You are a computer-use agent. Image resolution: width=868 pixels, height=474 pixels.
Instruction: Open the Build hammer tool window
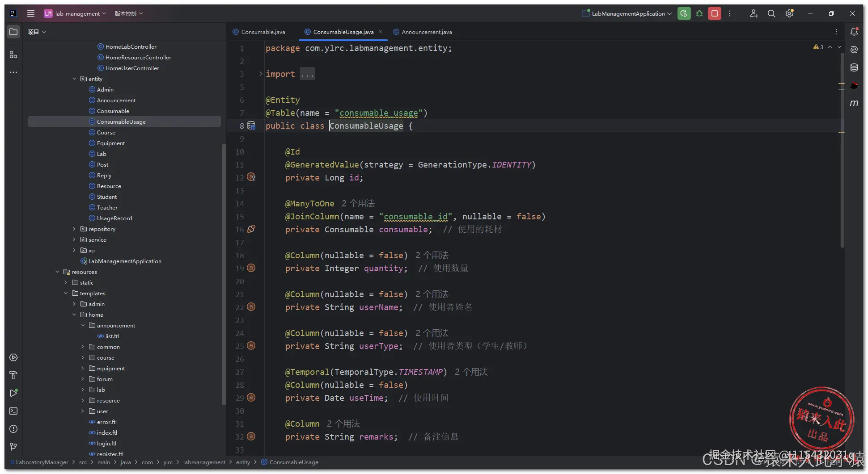click(x=13, y=375)
